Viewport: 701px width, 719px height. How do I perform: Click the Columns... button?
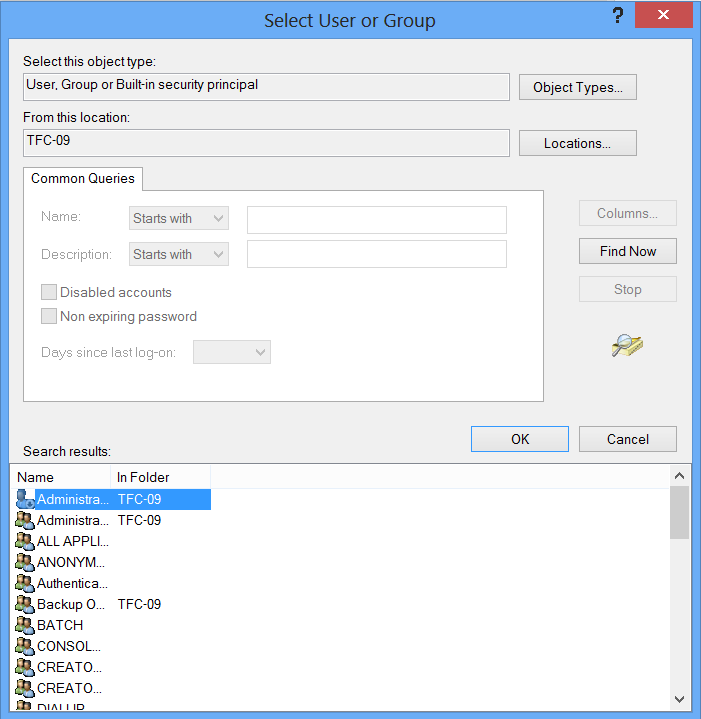(x=628, y=213)
